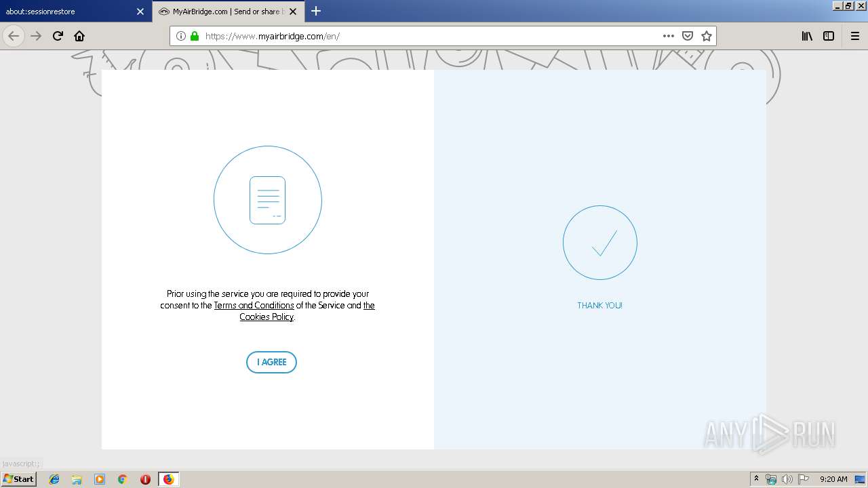Click the I AGREE button
The width and height of the screenshot is (868, 488).
(271, 362)
